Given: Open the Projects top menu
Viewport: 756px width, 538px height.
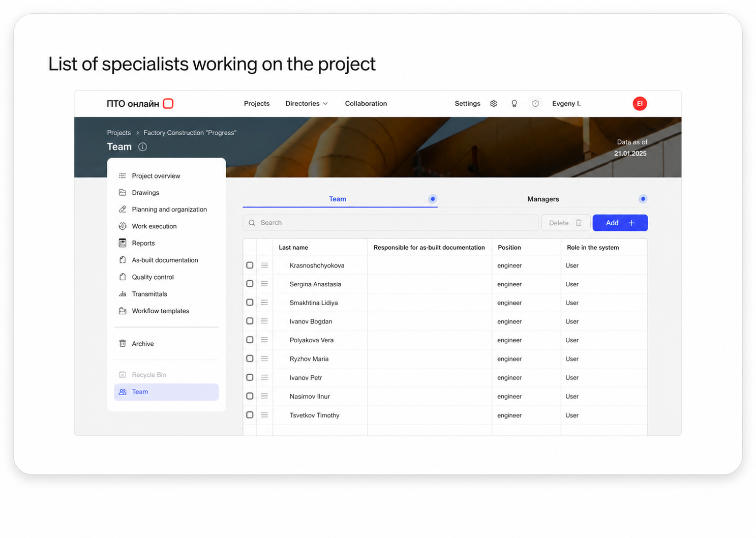Looking at the screenshot, I should point(257,104).
